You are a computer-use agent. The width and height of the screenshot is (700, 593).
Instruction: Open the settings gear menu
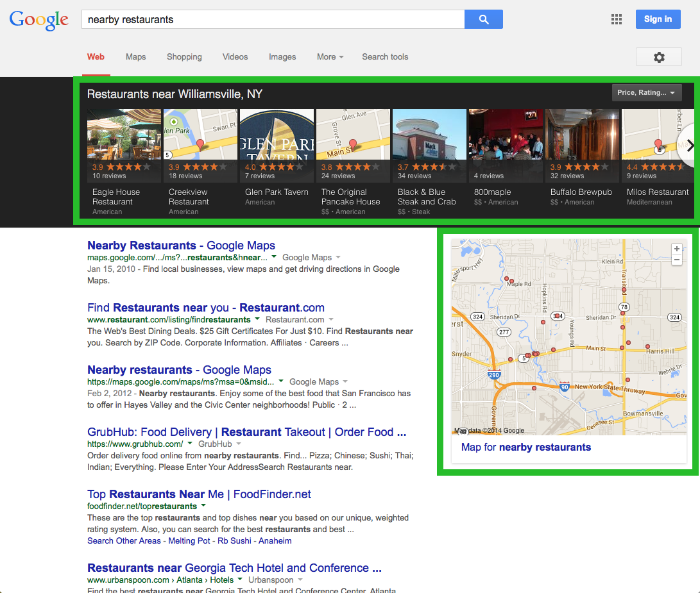[658, 57]
